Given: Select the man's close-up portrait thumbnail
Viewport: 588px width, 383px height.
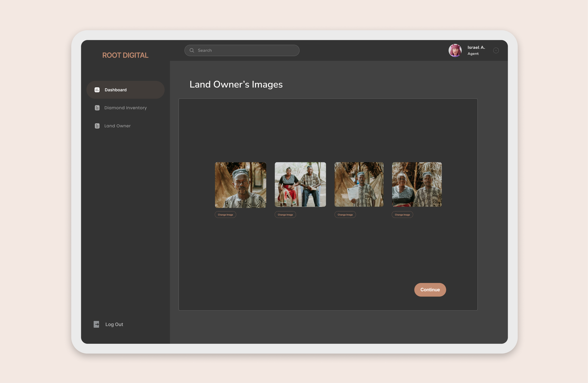Looking at the screenshot, I should (240, 185).
